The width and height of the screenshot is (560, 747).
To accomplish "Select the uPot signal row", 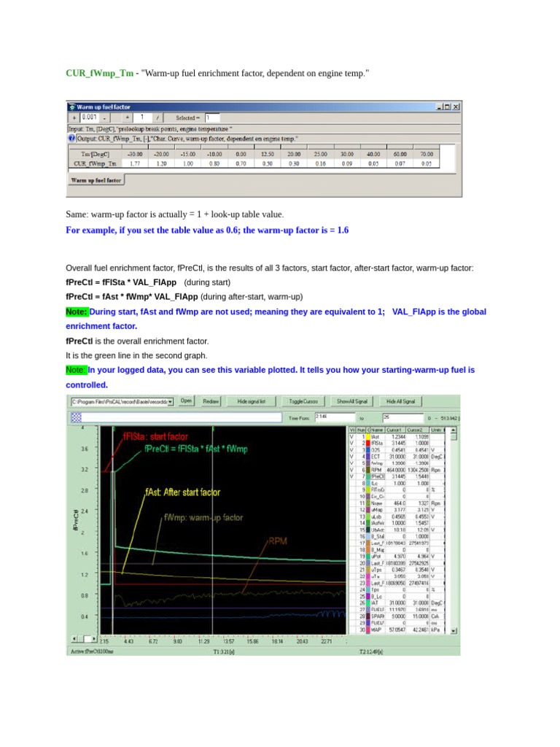I will click(397, 557).
